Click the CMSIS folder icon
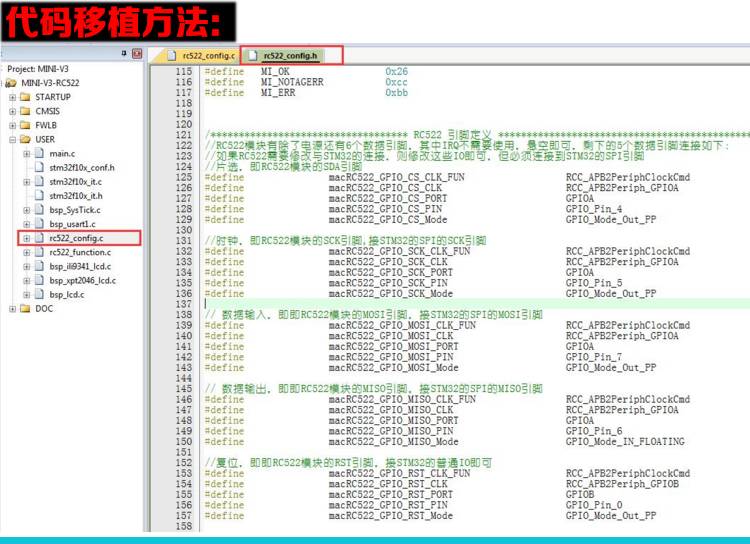 click(25, 111)
